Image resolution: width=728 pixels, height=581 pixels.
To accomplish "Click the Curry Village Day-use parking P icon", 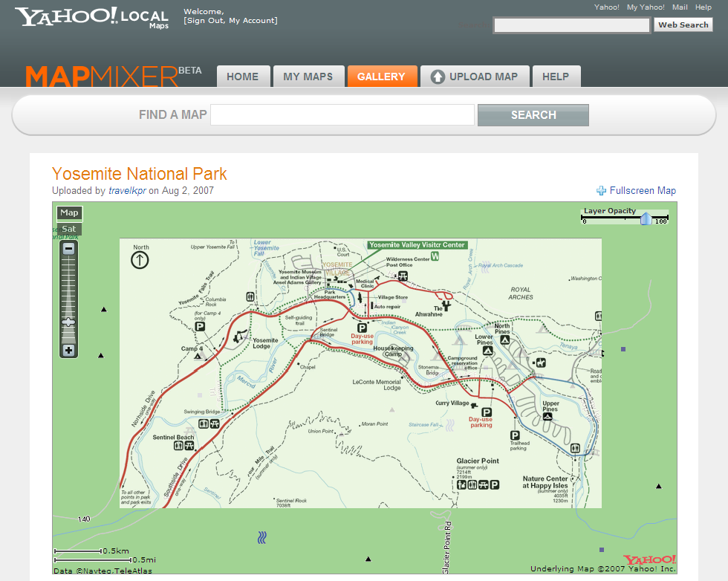I will 486,412.
